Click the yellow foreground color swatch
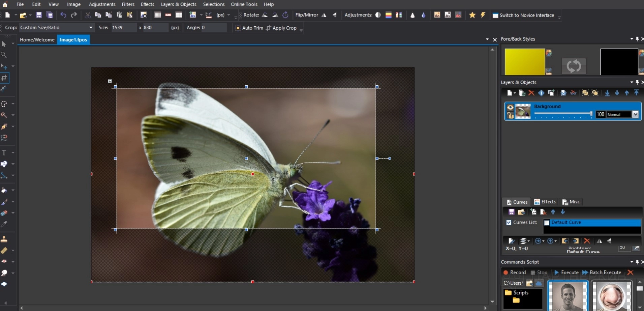 (x=524, y=61)
